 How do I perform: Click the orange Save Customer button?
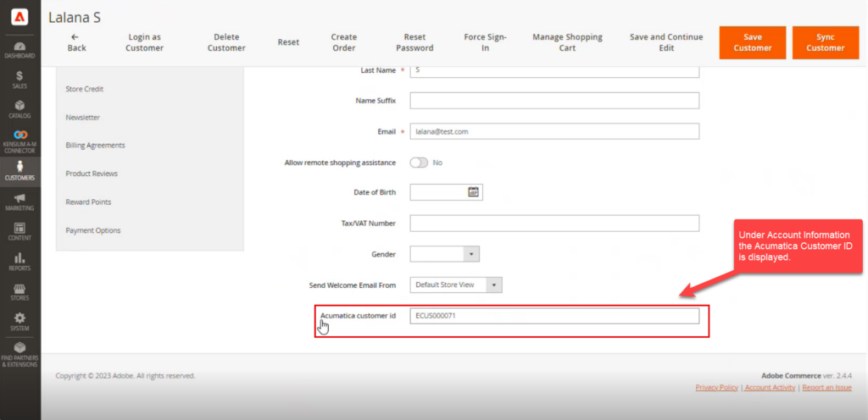(753, 42)
